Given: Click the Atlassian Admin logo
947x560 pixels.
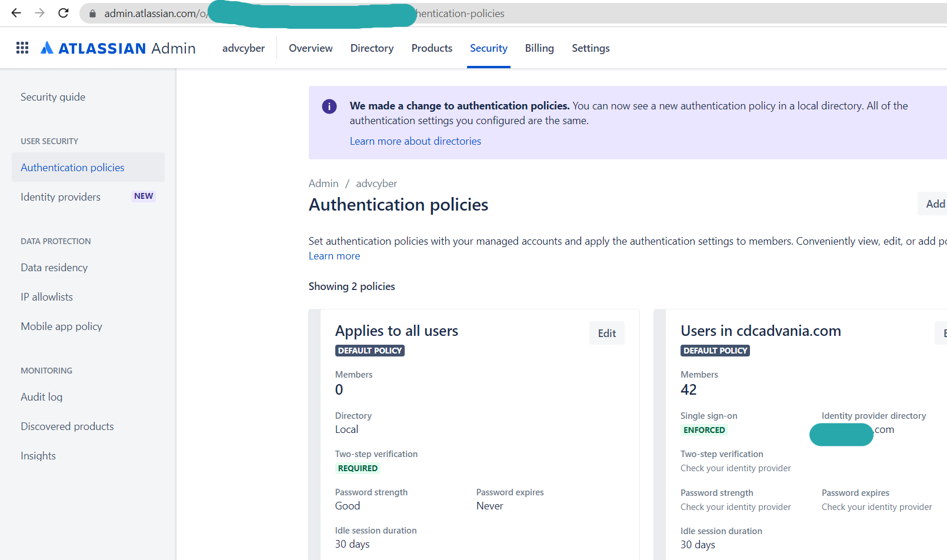Looking at the screenshot, I should click(118, 48).
